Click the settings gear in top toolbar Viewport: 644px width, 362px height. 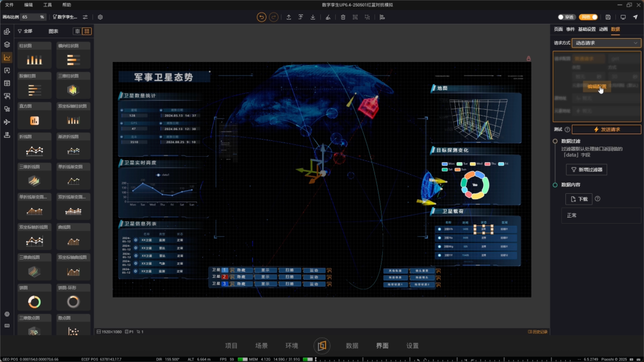pos(100,17)
